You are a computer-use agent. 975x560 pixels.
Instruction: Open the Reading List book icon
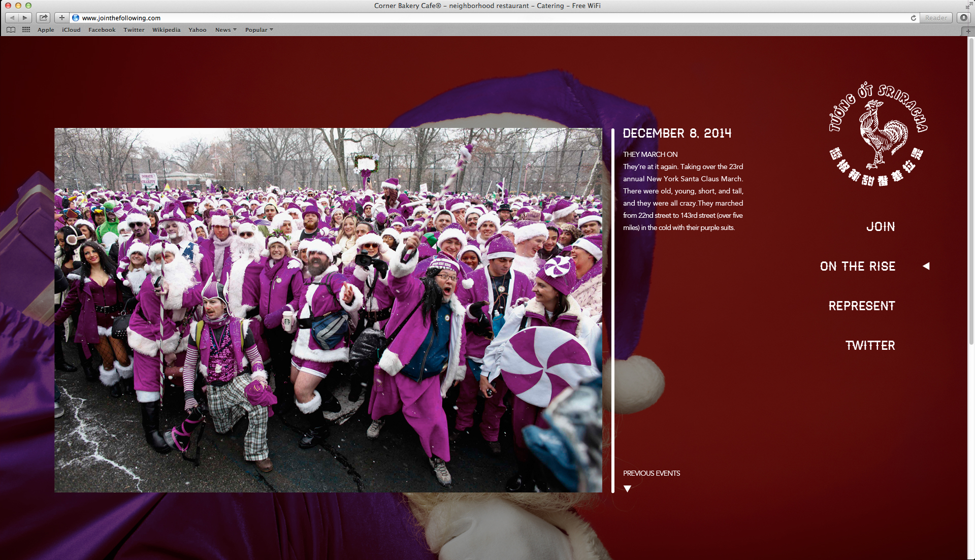pyautogui.click(x=11, y=30)
